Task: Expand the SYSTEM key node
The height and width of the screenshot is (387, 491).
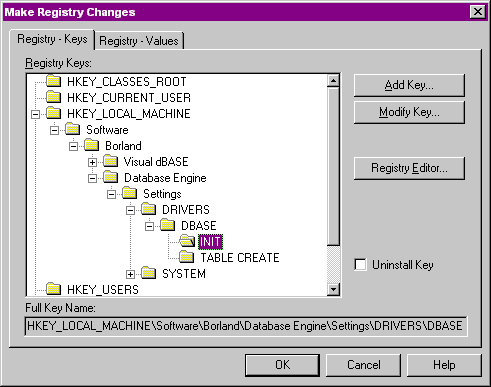Action: (x=130, y=274)
